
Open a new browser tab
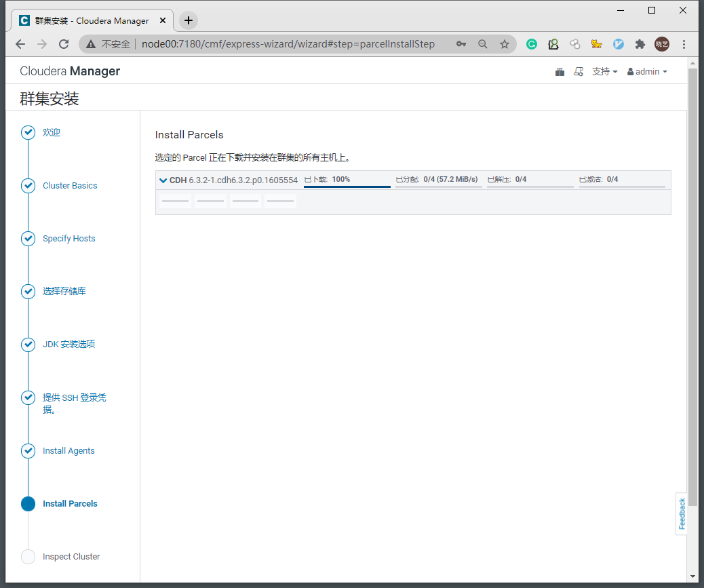pyautogui.click(x=189, y=20)
